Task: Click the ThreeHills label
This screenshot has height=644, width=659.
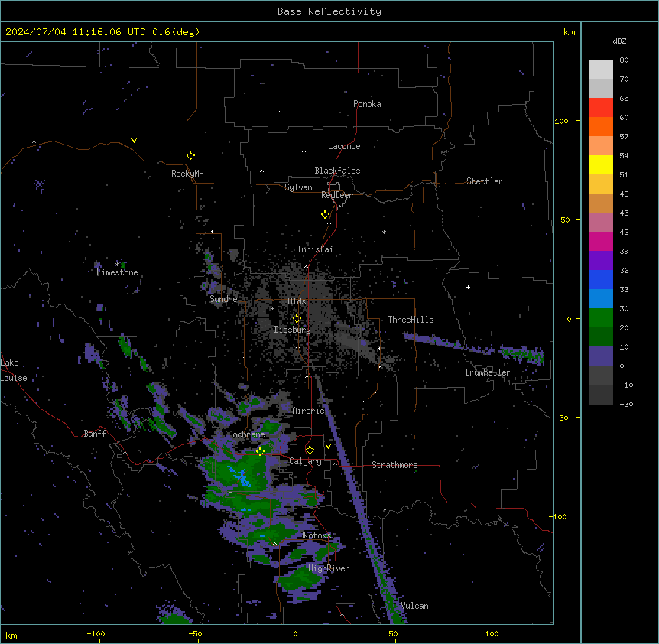Action: point(411,320)
